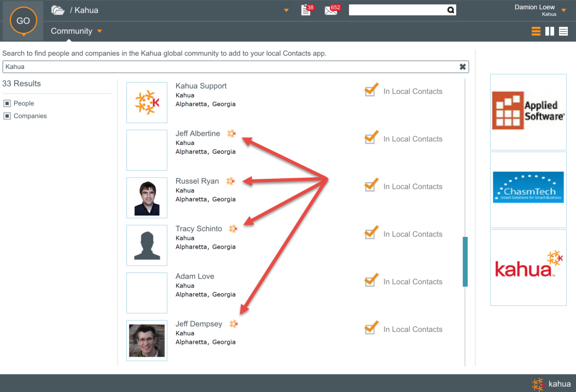Screen dimensions: 576x392
Task: Toggle the People filter checkbox
Action: [x=7, y=103]
